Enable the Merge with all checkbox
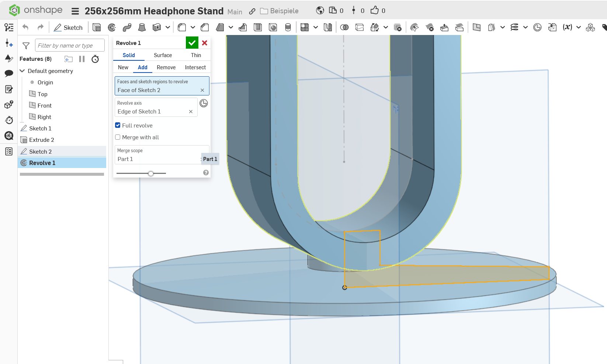This screenshot has height=364, width=607. 118,137
